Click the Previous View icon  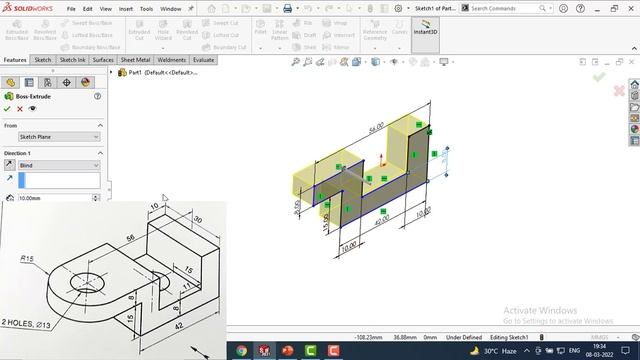pos(320,62)
